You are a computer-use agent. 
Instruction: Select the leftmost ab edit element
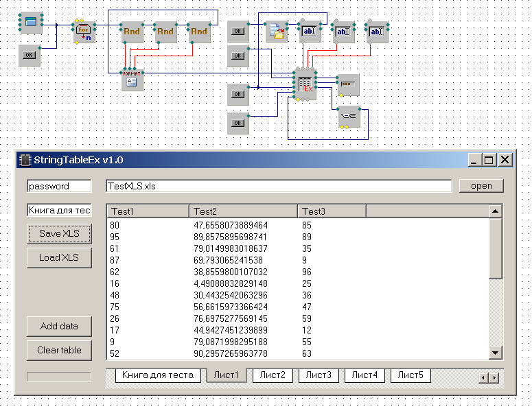310,32
